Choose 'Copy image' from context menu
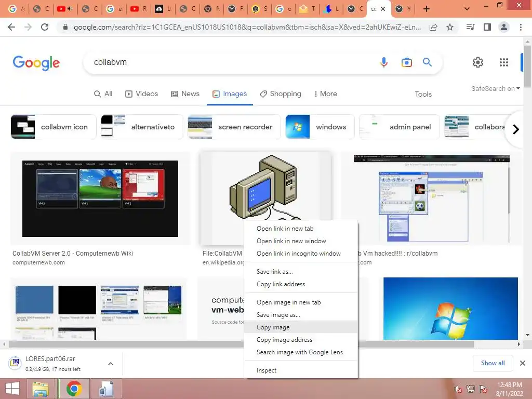 tap(301, 327)
